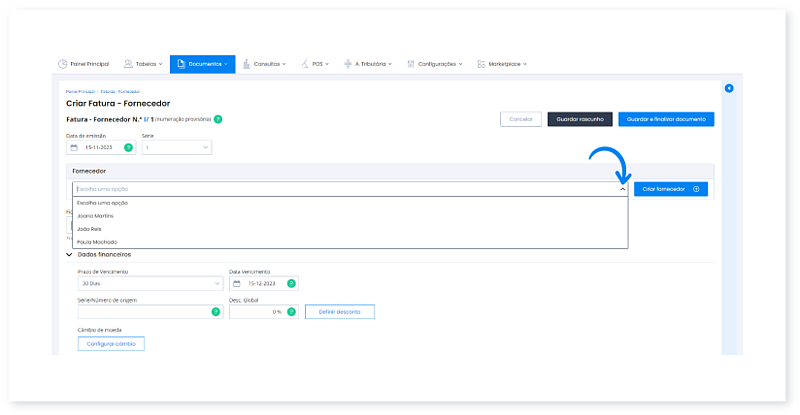Click green help icon in Série/Número de origem
Screen dimensions: 800x415
[215, 311]
